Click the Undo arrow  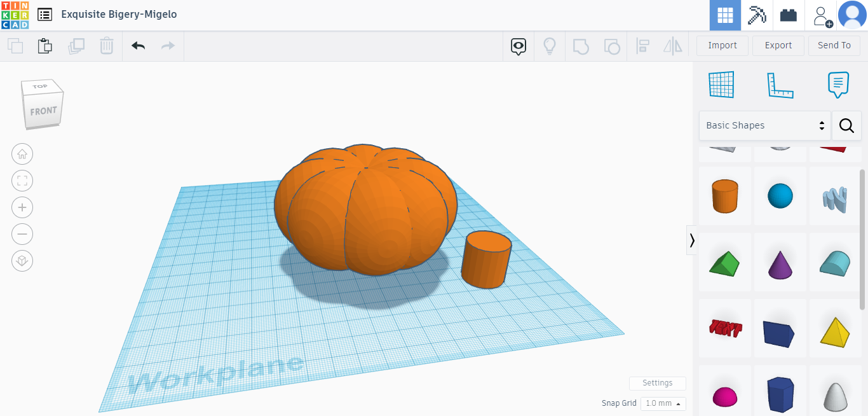[x=138, y=46]
